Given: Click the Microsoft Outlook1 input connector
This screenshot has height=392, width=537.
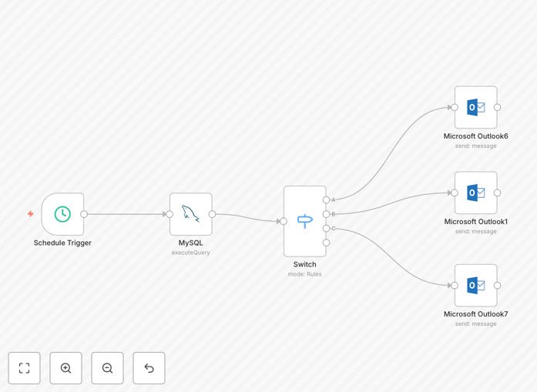Looking at the screenshot, I should (x=455, y=193).
